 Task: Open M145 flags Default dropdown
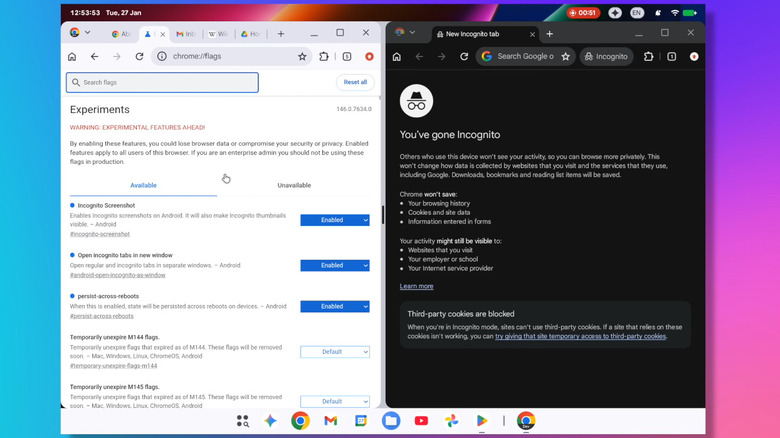tap(335, 402)
